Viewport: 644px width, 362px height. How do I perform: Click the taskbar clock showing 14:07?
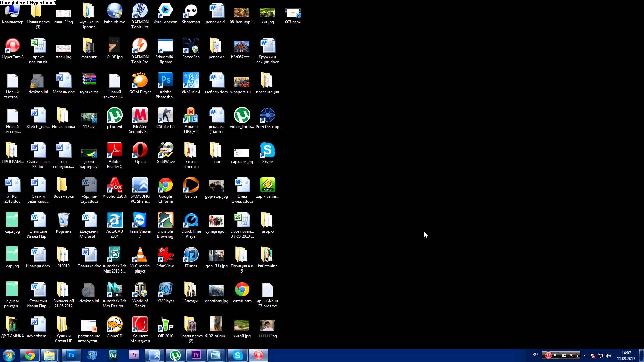tap(626, 356)
